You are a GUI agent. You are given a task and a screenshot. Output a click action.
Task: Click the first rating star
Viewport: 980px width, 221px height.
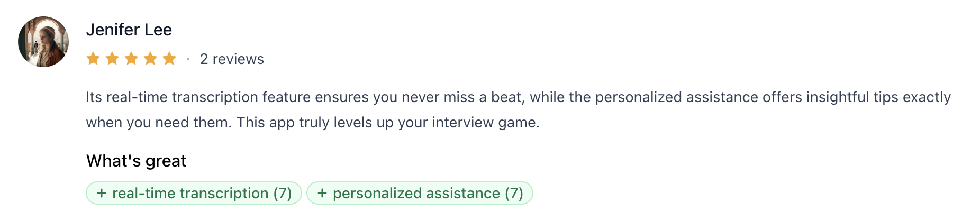tap(93, 59)
